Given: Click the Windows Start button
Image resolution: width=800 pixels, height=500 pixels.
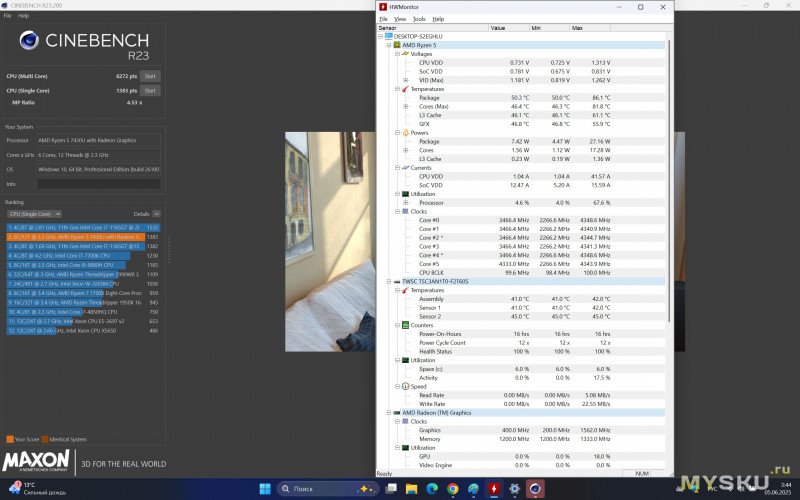Looking at the screenshot, I should pyautogui.click(x=265, y=488).
